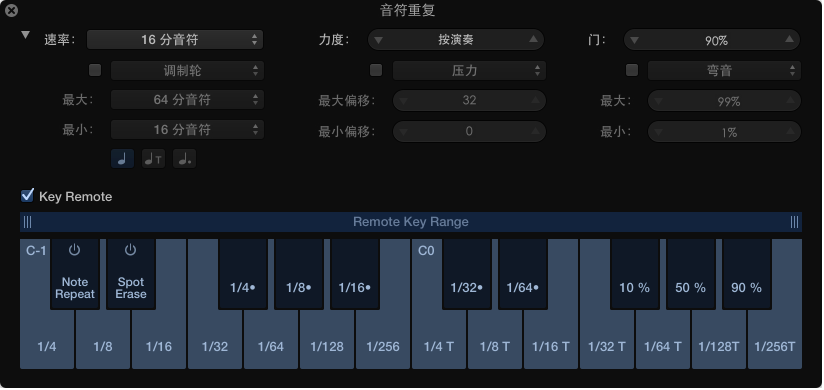
Task: Open the 弯音 source dropdown
Action: pos(724,70)
